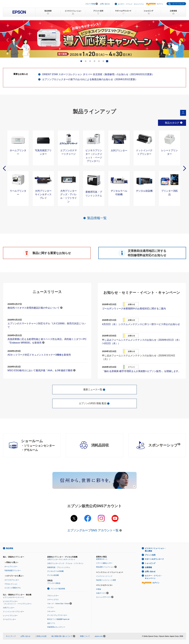Open the Facebook SNS account icon
The height and width of the screenshot is (644, 189).
point(88,518)
